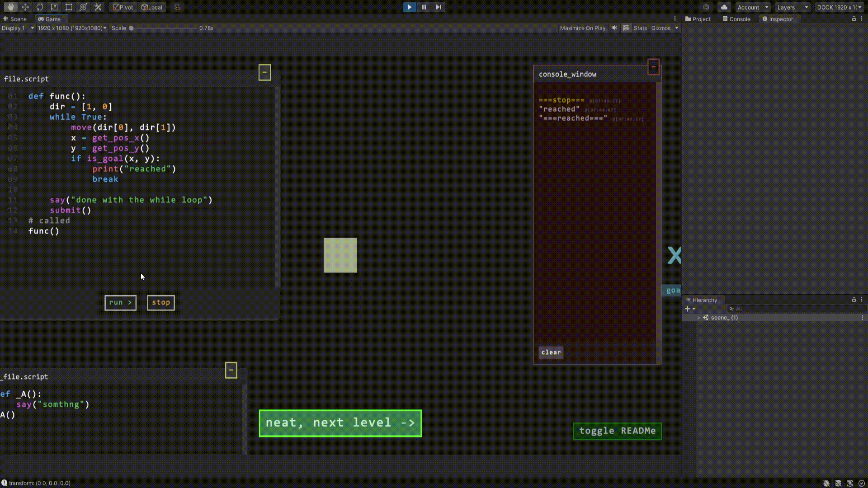868x488 pixels.
Task: Click the game scale slider handle
Action: pyautogui.click(x=131, y=28)
